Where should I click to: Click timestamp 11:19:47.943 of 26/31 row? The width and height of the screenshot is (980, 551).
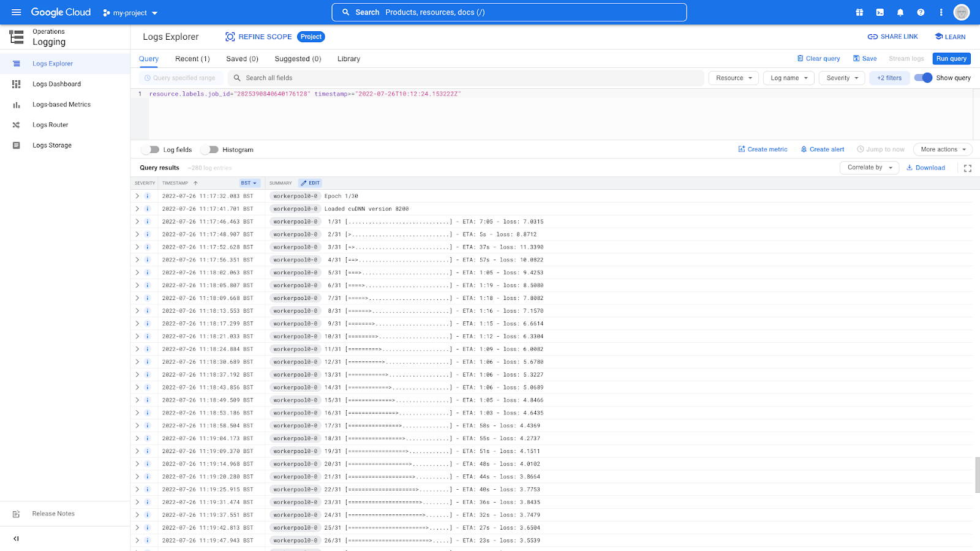(x=208, y=541)
